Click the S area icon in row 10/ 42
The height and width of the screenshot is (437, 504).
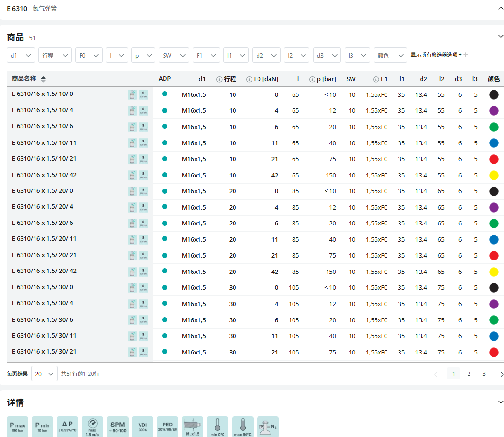pyautogui.click(x=143, y=175)
